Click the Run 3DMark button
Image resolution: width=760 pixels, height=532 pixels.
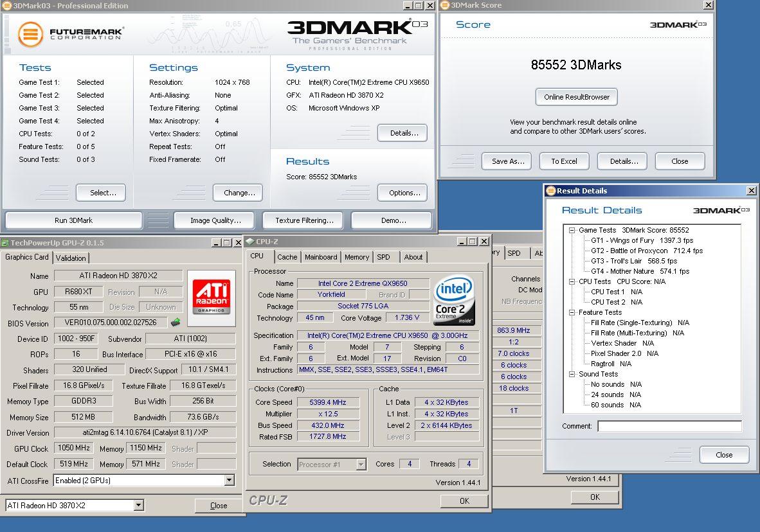(74, 220)
